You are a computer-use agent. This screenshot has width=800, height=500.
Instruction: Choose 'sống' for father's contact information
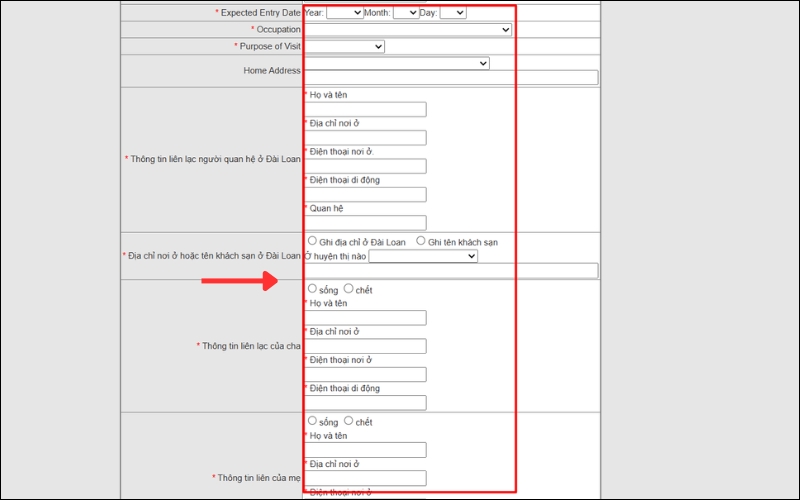[x=312, y=289]
